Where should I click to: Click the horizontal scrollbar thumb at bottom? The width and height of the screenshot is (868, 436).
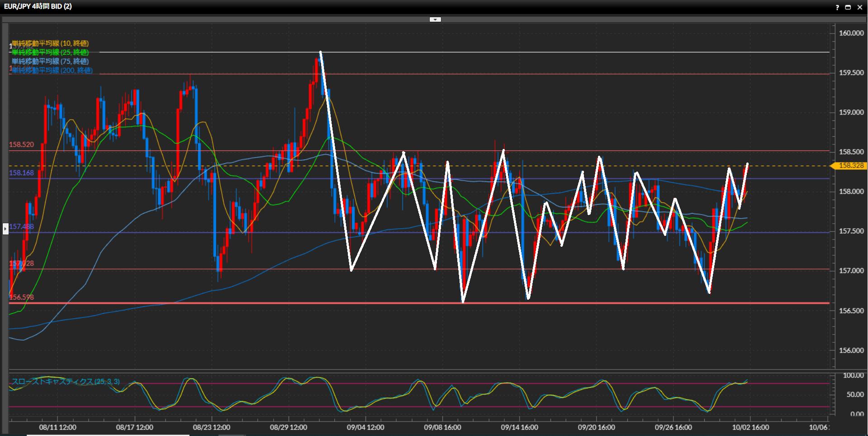pyautogui.click(x=108, y=435)
